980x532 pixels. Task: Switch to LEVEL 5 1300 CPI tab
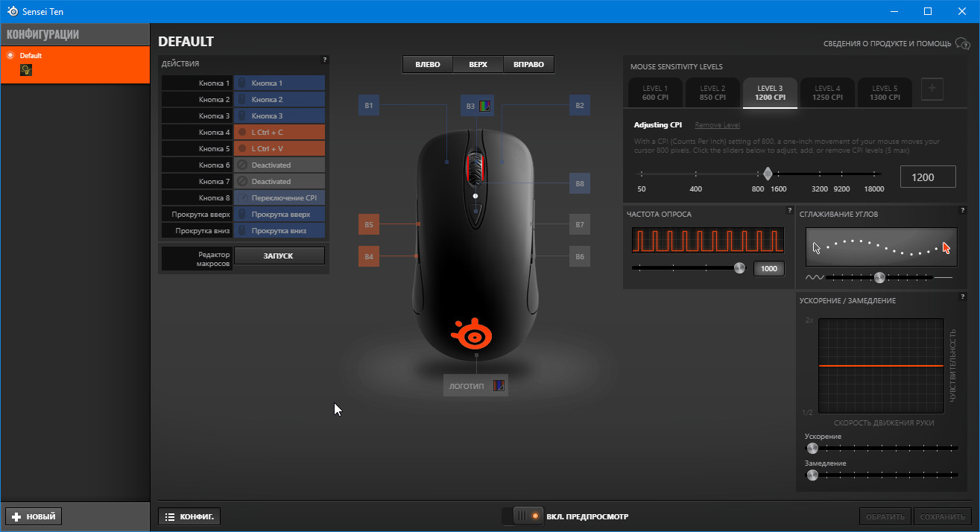[x=885, y=92]
